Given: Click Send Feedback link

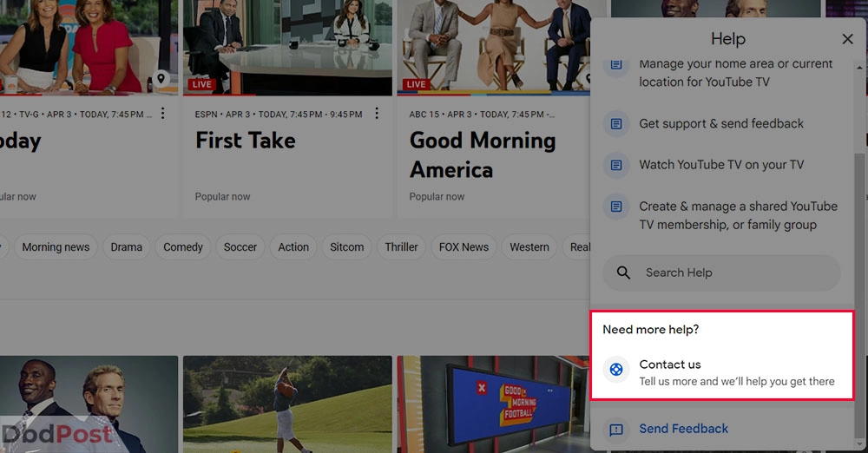Looking at the screenshot, I should [x=683, y=429].
